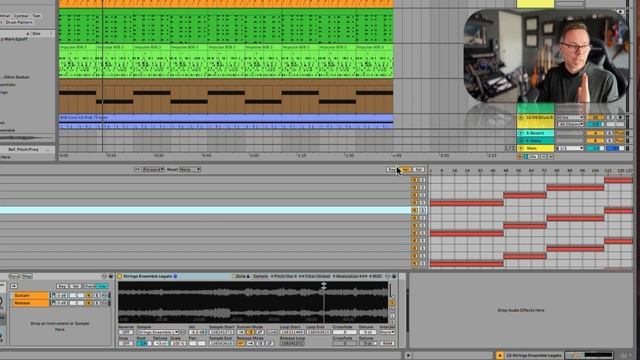Select the A Reverb return track title
The image size is (640, 360).
click(x=535, y=133)
